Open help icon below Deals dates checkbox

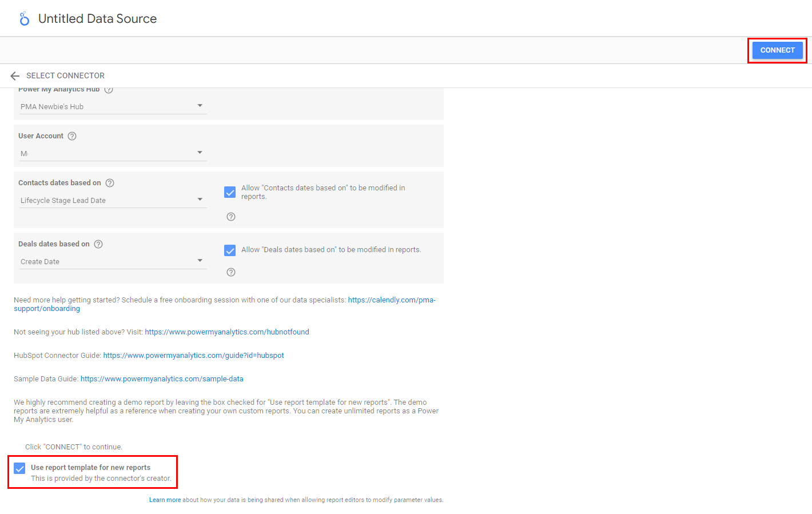coord(231,272)
